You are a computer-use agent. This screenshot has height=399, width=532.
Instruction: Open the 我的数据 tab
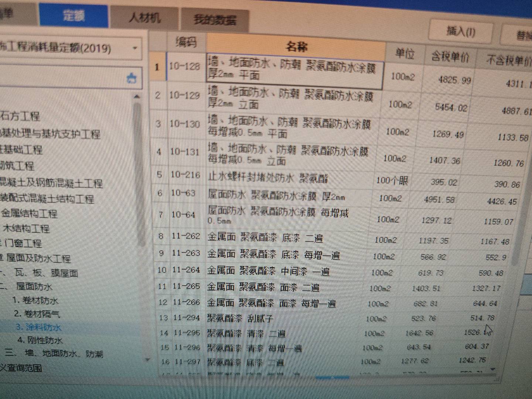pos(215,20)
